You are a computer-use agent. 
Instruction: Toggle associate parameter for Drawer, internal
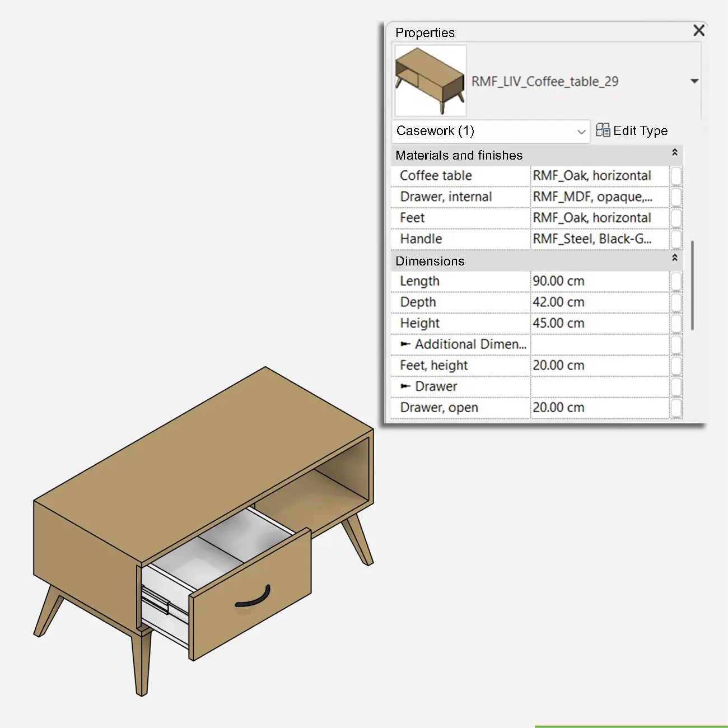(x=676, y=197)
